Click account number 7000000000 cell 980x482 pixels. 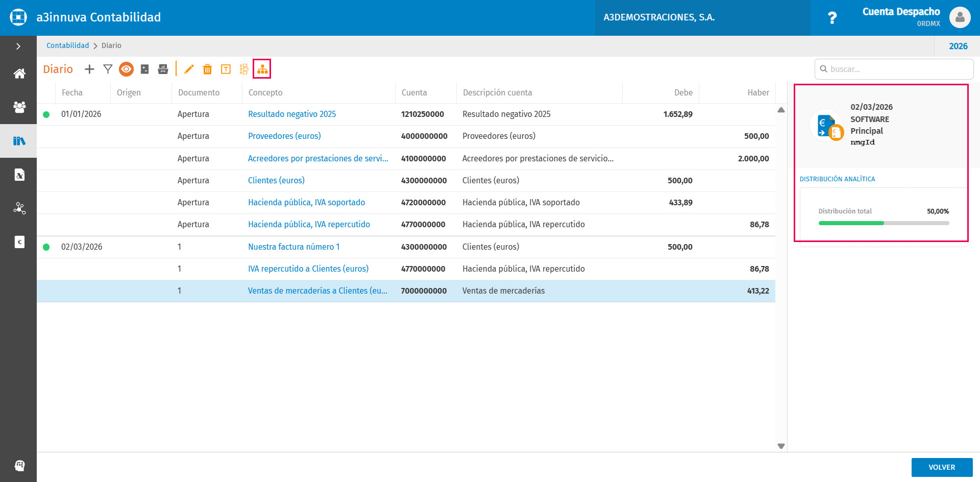pos(424,291)
